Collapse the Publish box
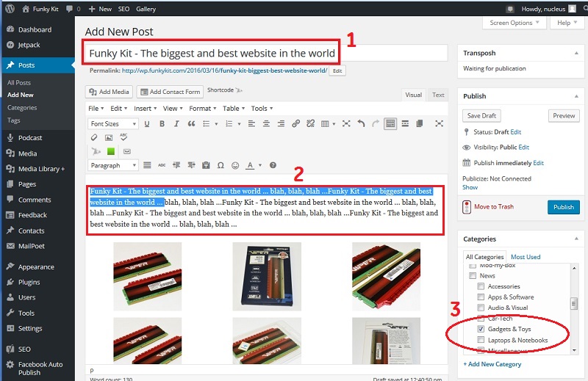588x381 pixels. [x=576, y=96]
